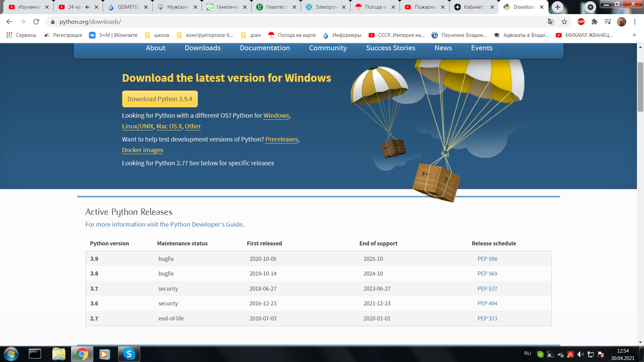Image resolution: width=644 pixels, height=362 pixels.
Task: Open the 'Регистрация' bookmark
Action: click(63, 35)
